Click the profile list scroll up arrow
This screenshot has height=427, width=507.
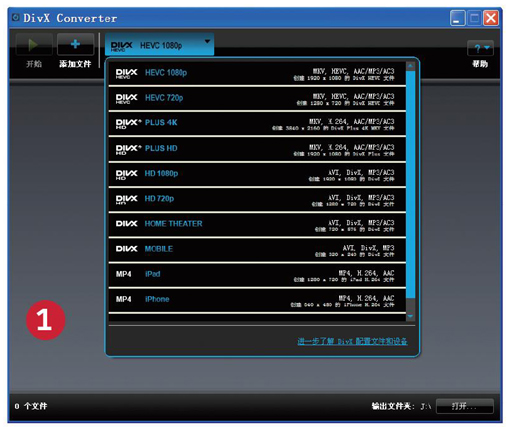(x=410, y=66)
